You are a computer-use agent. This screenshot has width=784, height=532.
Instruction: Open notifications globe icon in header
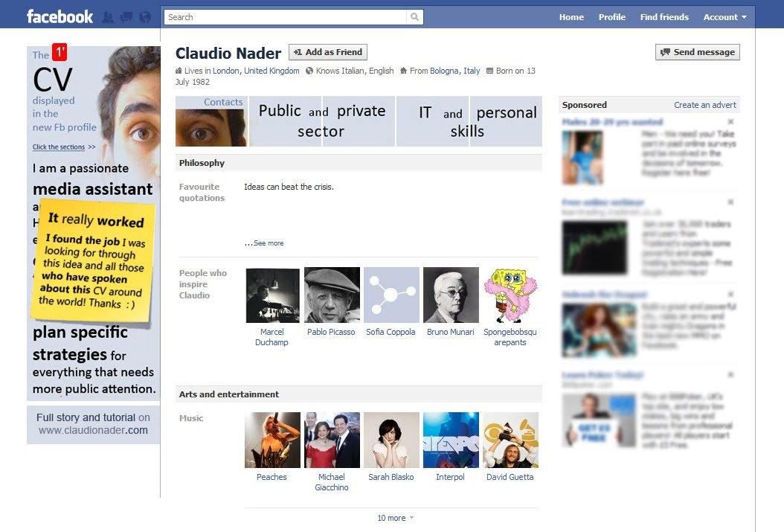(x=145, y=18)
